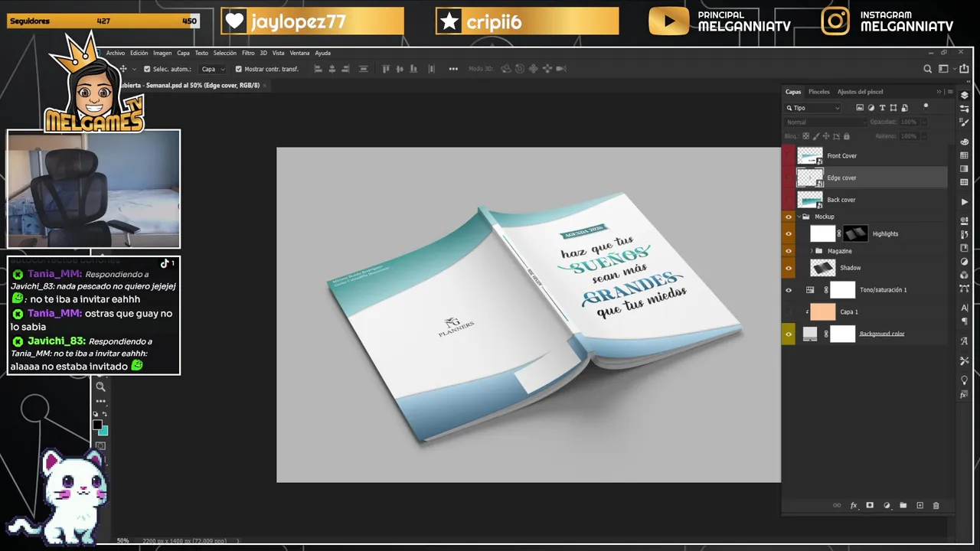This screenshot has height=551, width=980.
Task: Delete layer with trash icon
Action: click(x=936, y=506)
